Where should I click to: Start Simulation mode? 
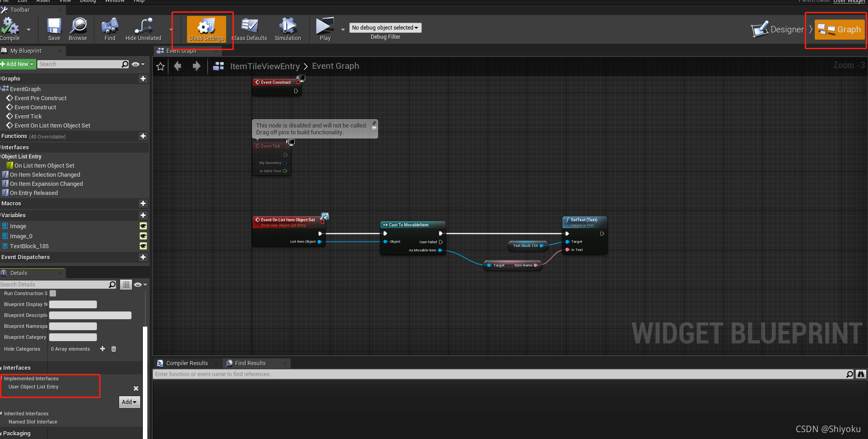tap(288, 27)
